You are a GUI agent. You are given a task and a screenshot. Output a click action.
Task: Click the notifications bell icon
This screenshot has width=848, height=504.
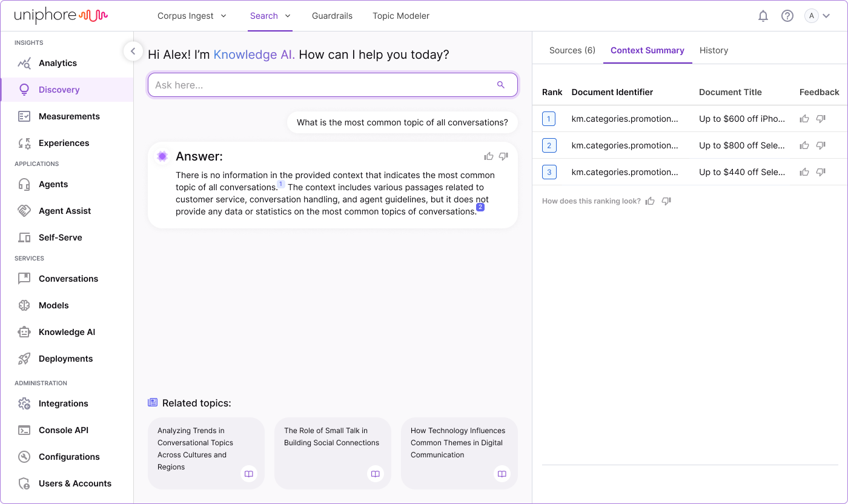tap(763, 16)
